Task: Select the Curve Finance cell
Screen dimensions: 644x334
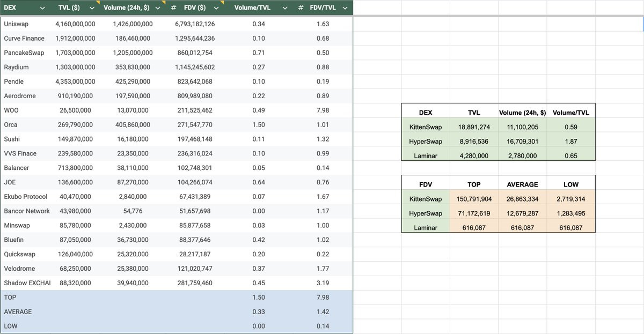Action: point(24,39)
